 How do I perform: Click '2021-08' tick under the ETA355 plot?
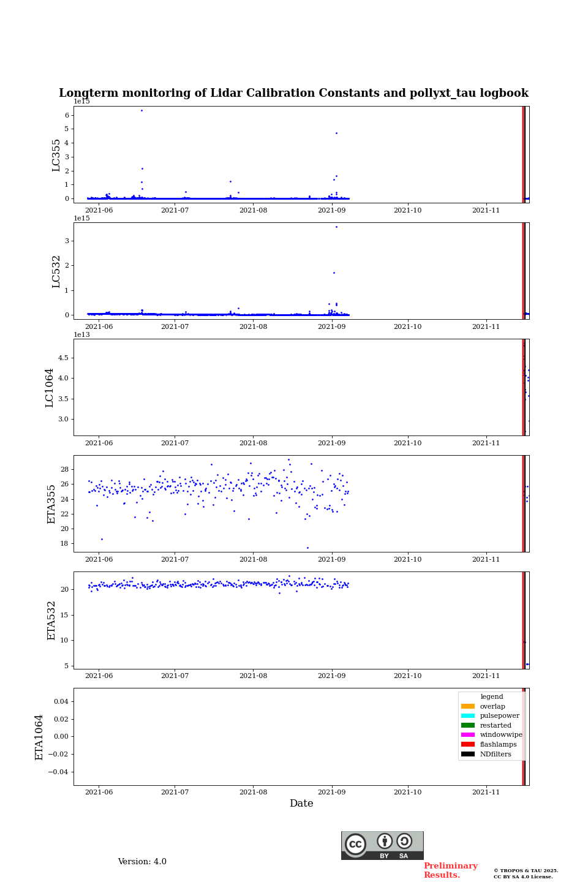point(253,559)
